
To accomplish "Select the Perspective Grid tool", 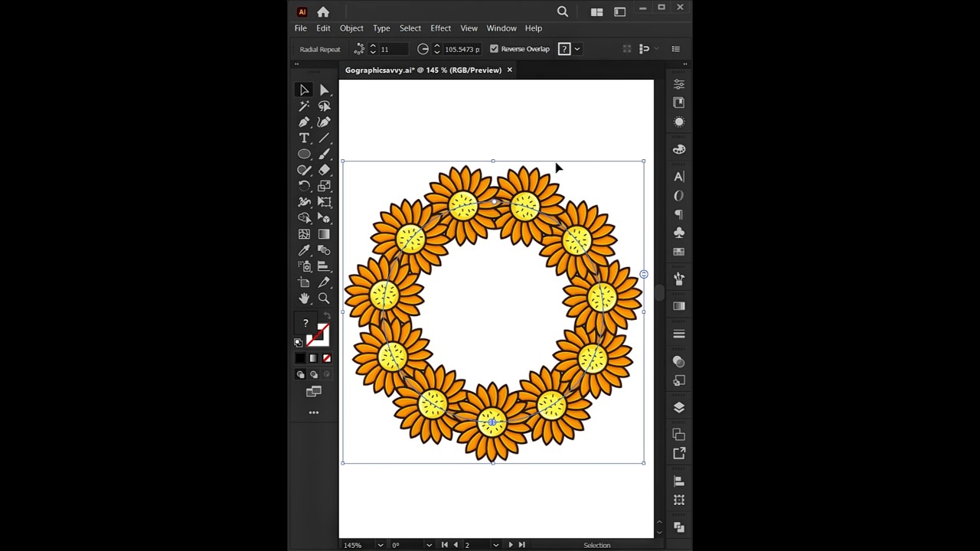I will click(324, 218).
